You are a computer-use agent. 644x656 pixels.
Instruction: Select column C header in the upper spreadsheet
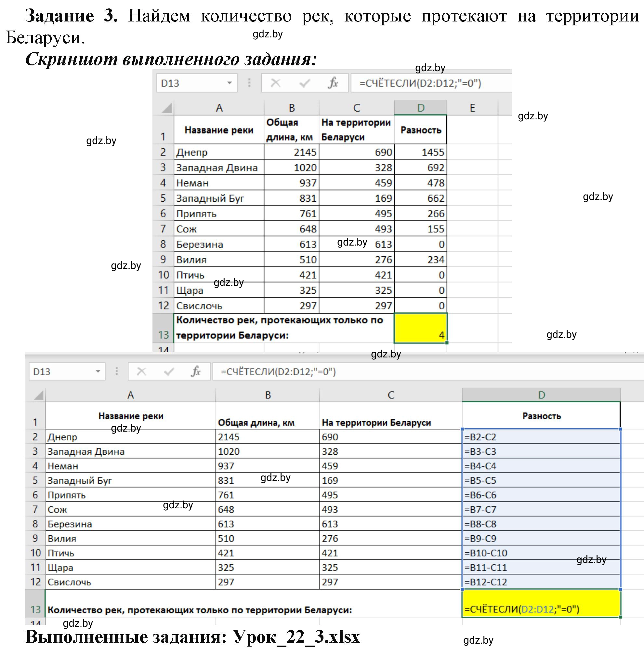click(x=357, y=108)
